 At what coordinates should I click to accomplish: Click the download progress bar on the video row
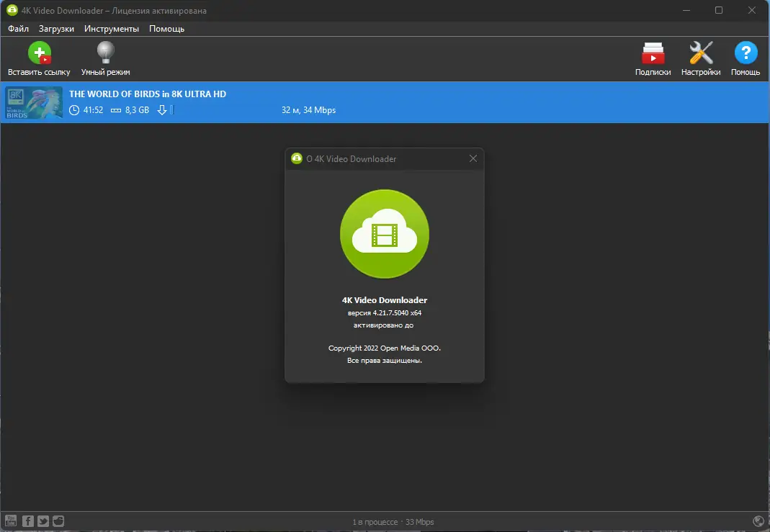[x=174, y=110]
